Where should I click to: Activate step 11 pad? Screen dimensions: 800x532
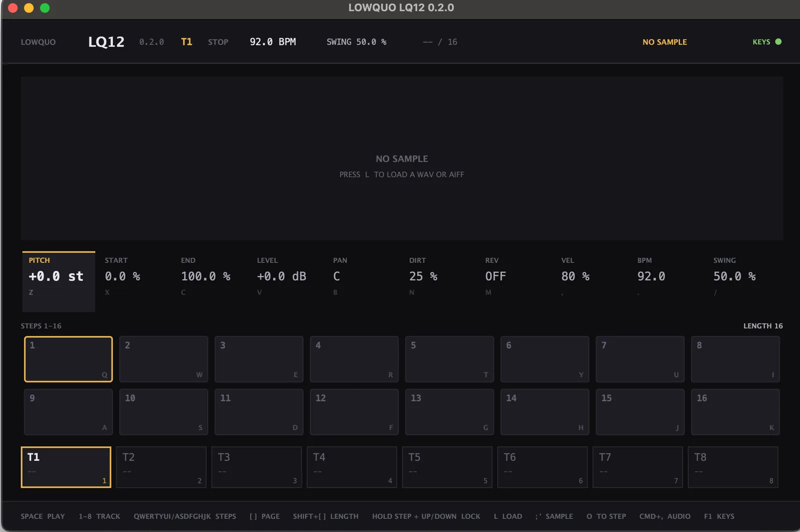tap(259, 412)
